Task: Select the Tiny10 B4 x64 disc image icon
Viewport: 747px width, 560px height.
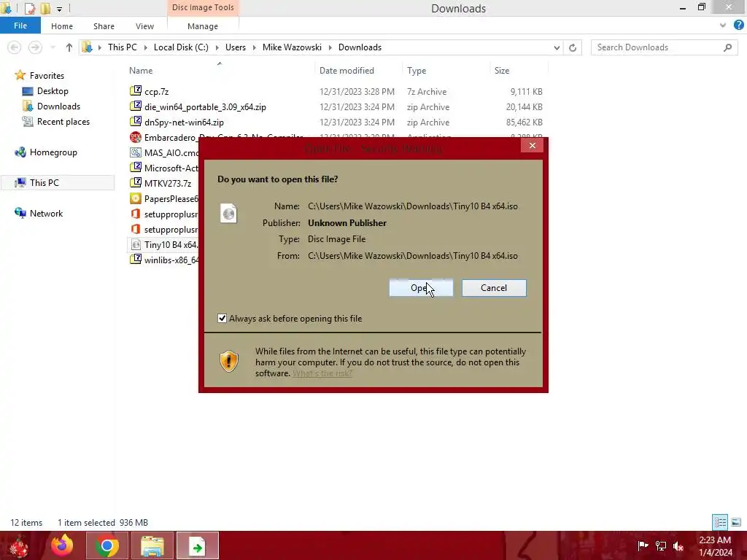Action: click(x=136, y=244)
